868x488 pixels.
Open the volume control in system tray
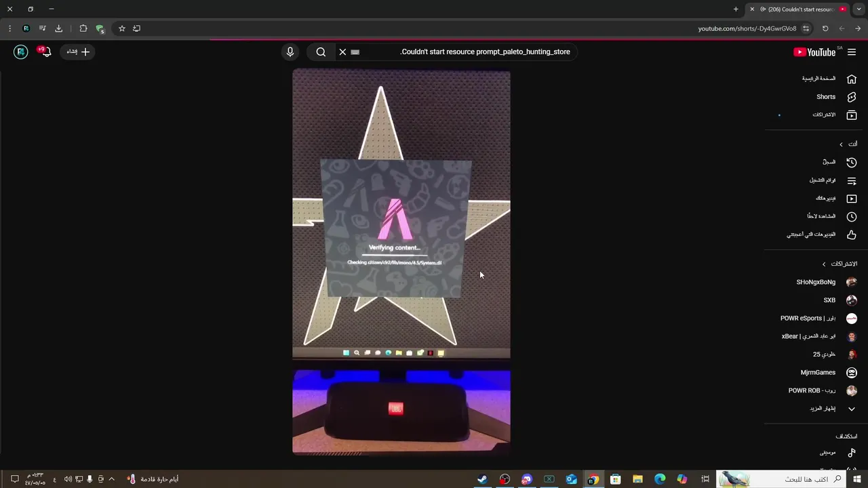click(68, 479)
